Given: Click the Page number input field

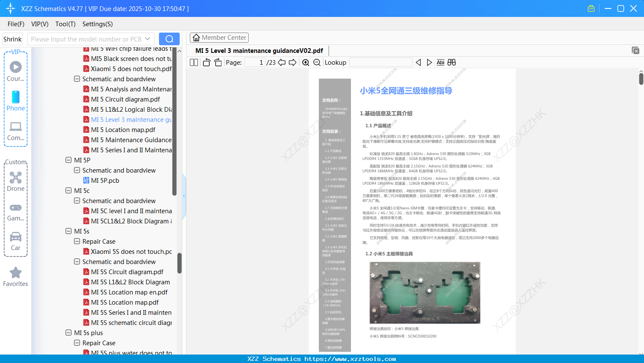Looking at the screenshot, I should pyautogui.click(x=255, y=63).
